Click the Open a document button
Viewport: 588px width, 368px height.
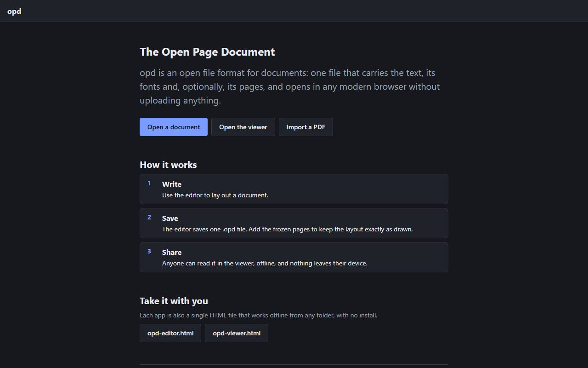(174, 127)
